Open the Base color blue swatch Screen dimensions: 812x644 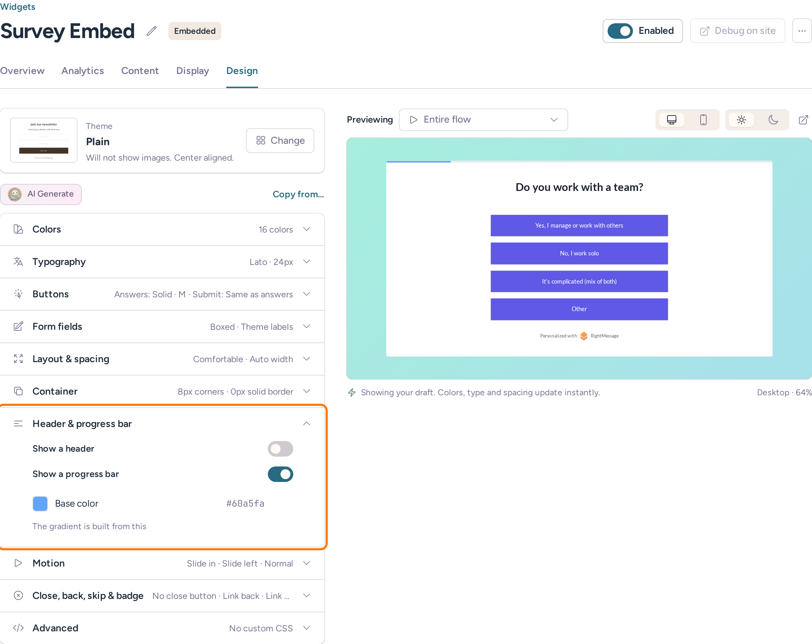click(40, 503)
